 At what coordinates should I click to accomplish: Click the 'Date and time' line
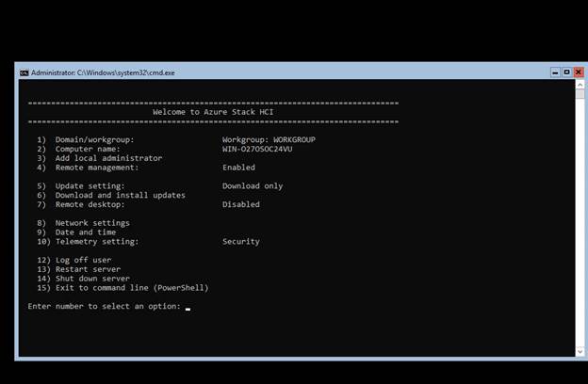(76, 232)
